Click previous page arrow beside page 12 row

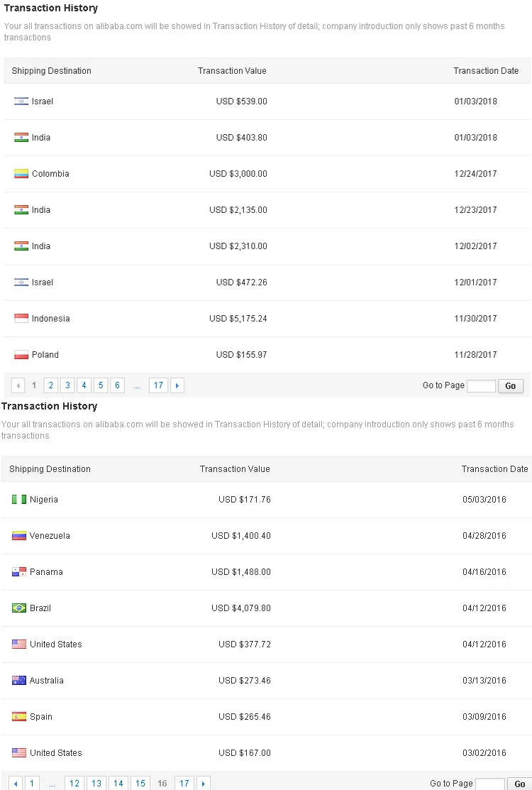(16, 784)
